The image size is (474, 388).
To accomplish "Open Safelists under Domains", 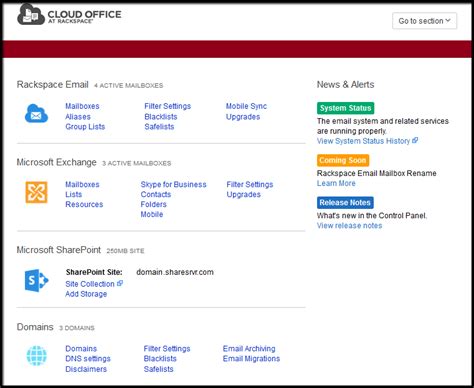I will (x=159, y=369).
